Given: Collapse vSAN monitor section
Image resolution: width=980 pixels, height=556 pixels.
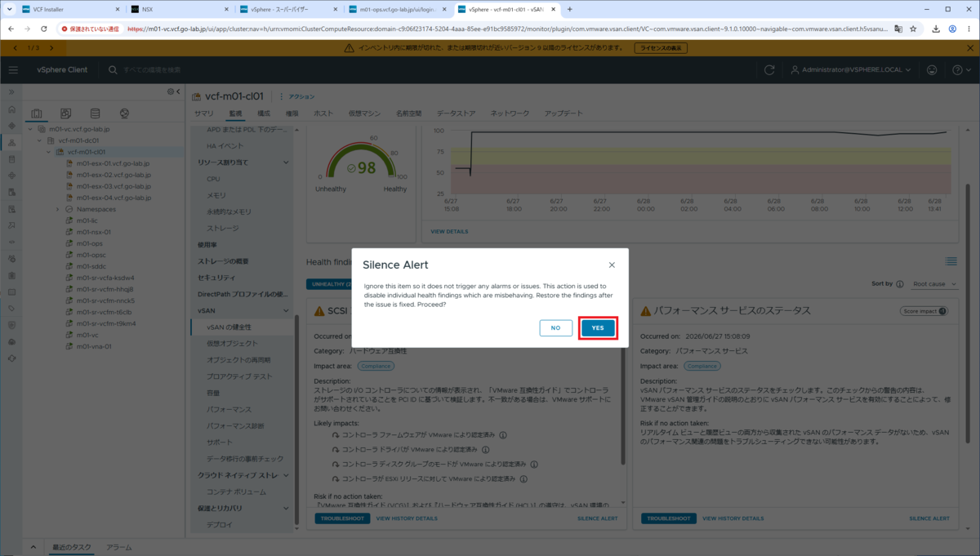Looking at the screenshot, I should tap(286, 311).
